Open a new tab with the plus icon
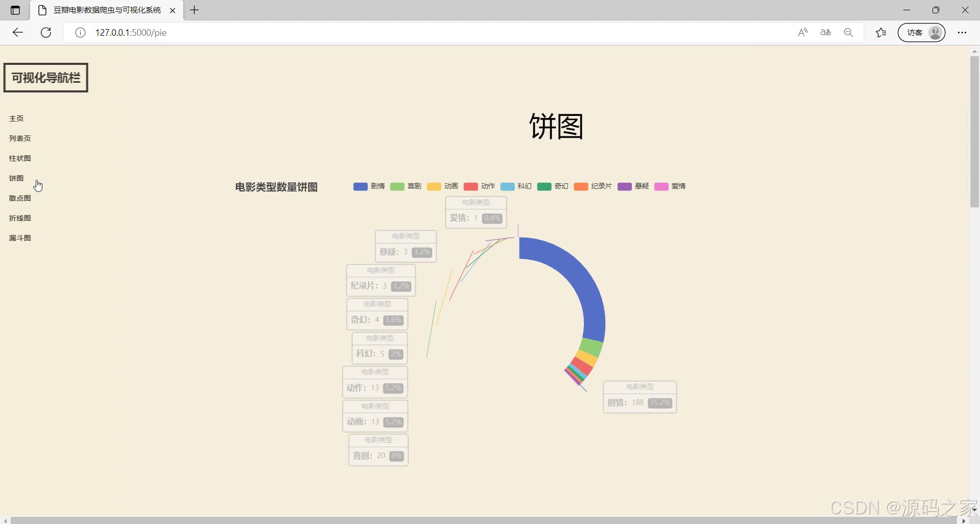 194,10
